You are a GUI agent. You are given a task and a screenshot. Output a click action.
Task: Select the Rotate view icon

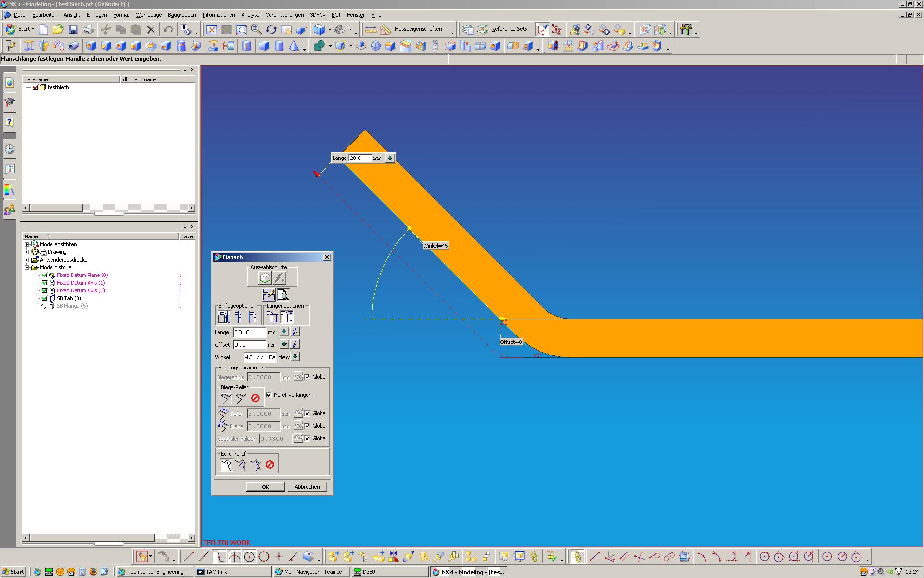tap(271, 30)
